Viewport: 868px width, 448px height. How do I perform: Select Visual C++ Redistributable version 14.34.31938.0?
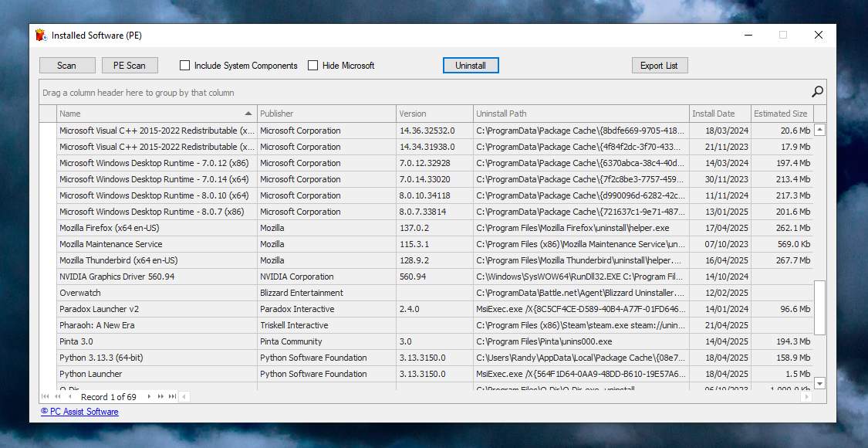click(435, 147)
